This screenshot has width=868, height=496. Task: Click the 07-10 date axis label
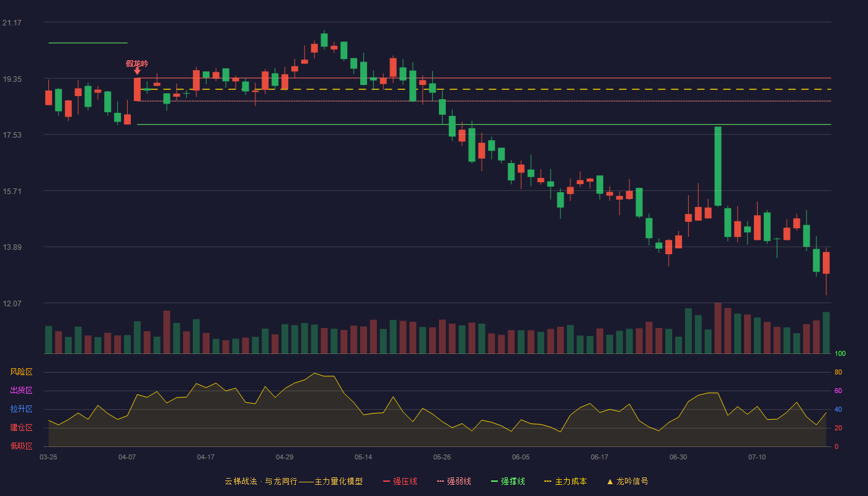pyautogui.click(x=757, y=457)
